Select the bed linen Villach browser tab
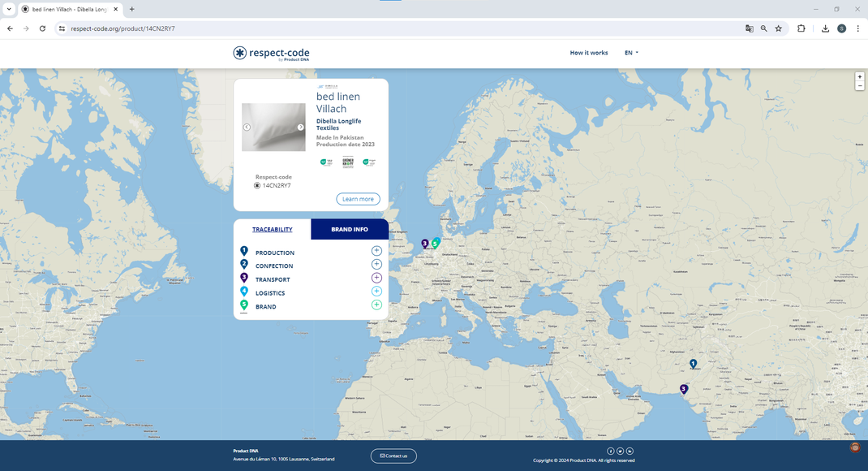This screenshot has height=471, width=868. pyautogui.click(x=71, y=10)
